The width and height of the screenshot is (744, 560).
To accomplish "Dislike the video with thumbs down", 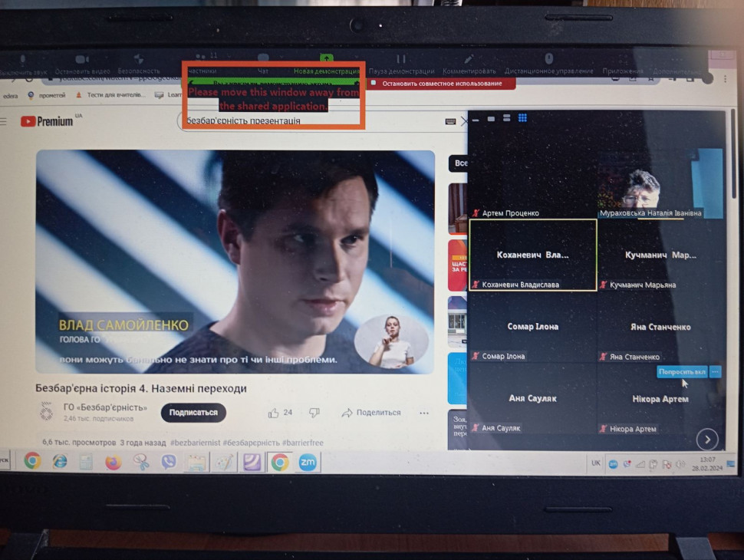I will pyautogui.click(x=314, y=413).
